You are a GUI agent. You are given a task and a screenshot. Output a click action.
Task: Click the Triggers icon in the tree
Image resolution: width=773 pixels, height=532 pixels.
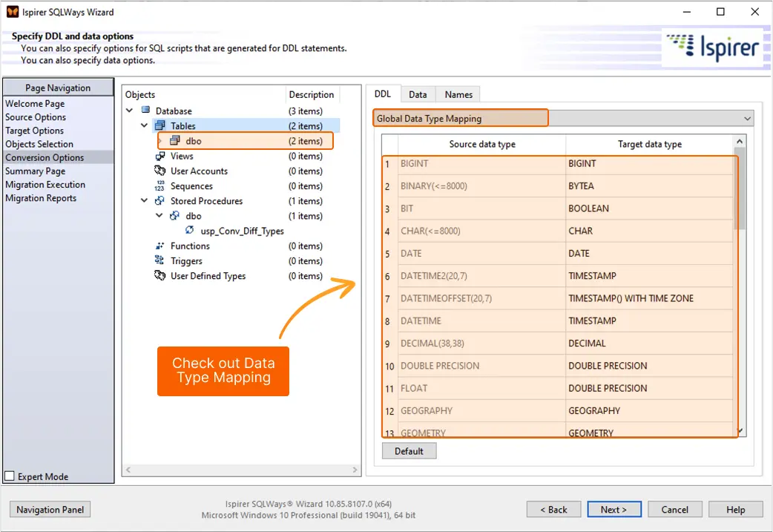pyautogui.click(x=159, y=261)
